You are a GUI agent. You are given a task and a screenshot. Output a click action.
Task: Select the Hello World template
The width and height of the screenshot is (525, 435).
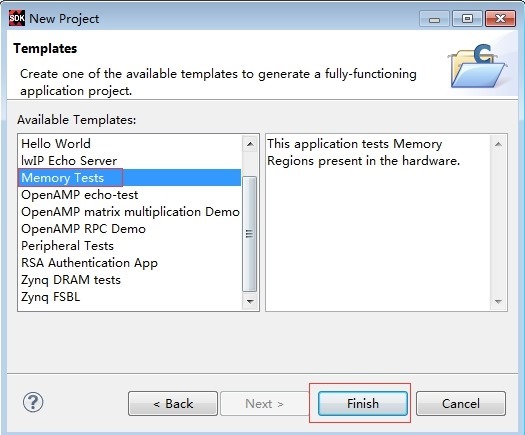point(130,144)
